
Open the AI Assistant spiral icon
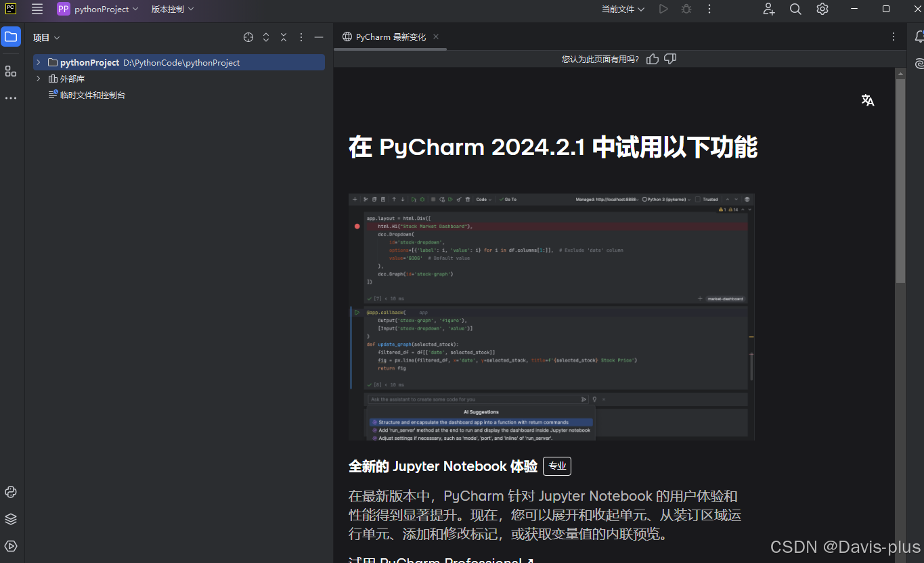pyautogui.click(x=919, y=64)
